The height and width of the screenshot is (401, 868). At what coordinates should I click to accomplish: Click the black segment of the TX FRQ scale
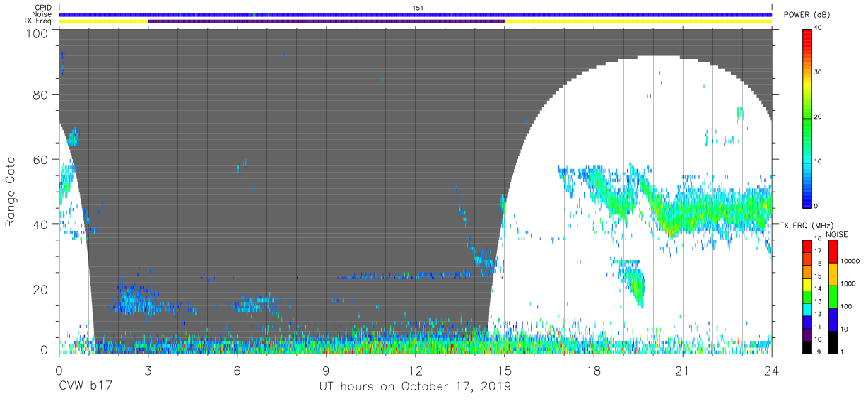pyautogui.click(x=807, y=347)
